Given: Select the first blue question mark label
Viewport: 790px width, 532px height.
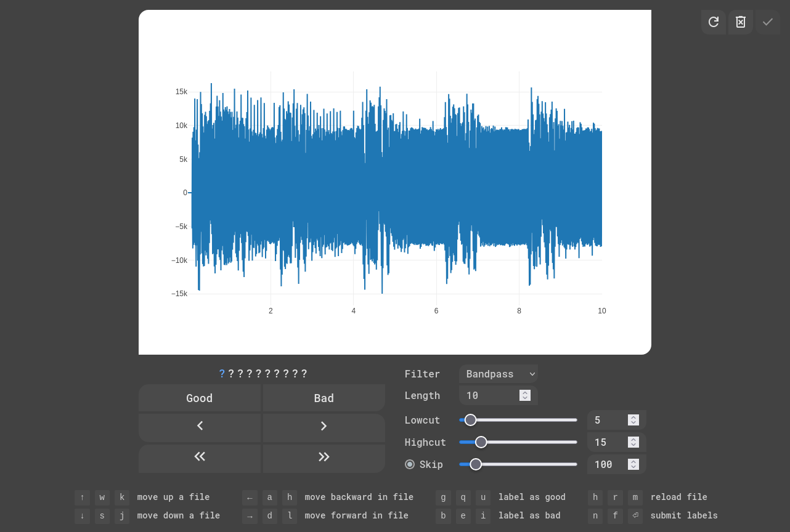Looking at the screenshot, I should tap(222, 374).
